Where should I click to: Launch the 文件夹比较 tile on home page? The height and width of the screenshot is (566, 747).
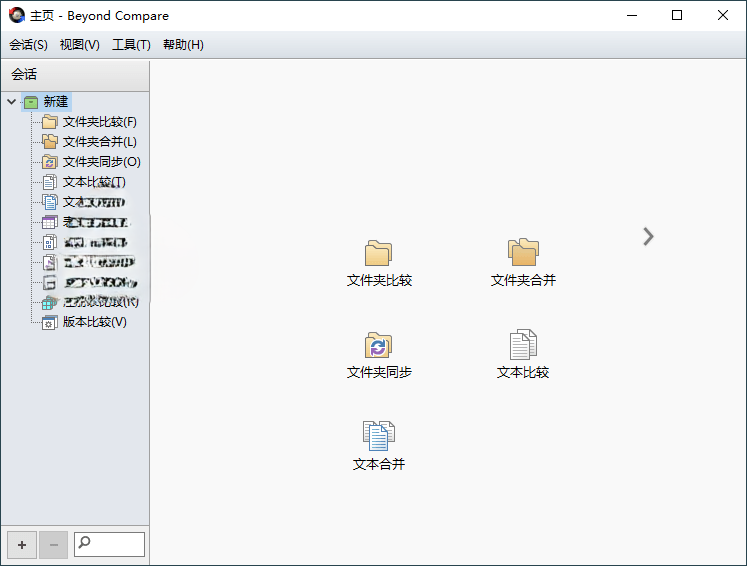point(379,263)
